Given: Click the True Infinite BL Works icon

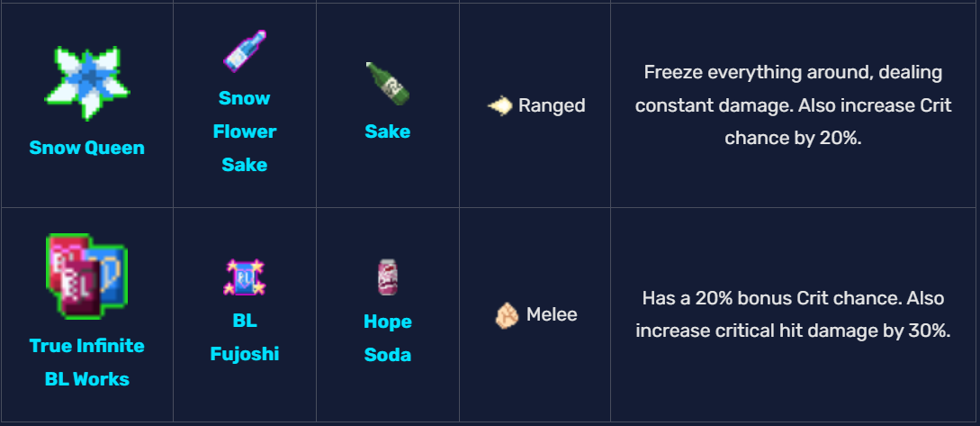Looking at the screenshot, I should [86, 276].
